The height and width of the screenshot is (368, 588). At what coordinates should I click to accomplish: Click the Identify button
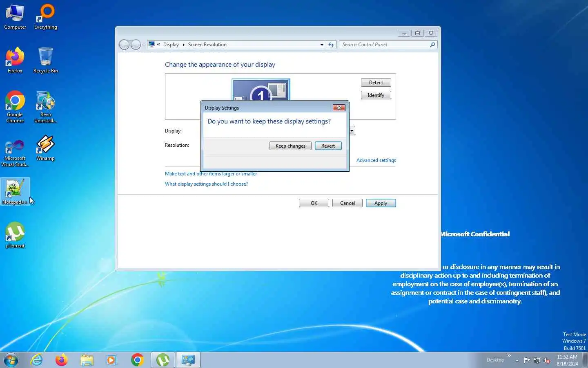[376, 95]
